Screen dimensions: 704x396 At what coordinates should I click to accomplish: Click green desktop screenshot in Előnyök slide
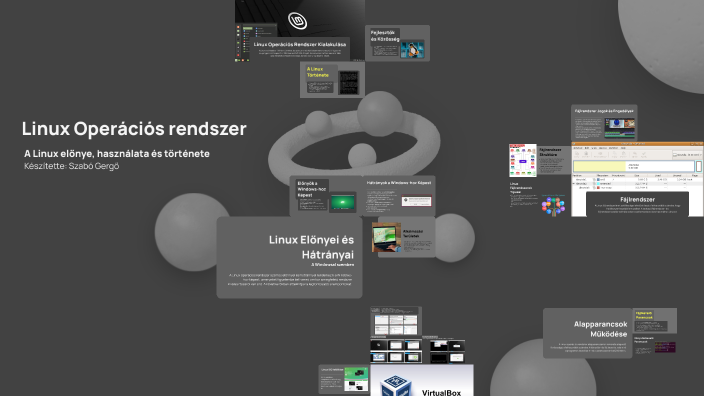coord(343,202)
